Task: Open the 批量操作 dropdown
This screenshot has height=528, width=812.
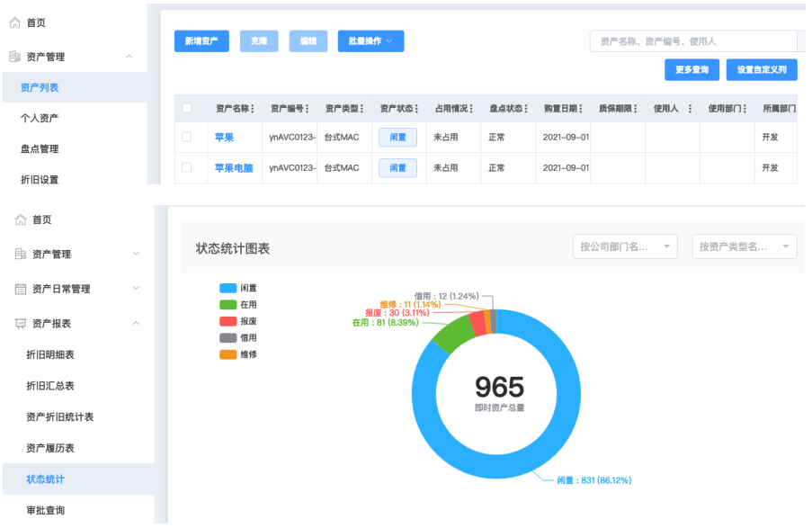Action: [370, 41]
